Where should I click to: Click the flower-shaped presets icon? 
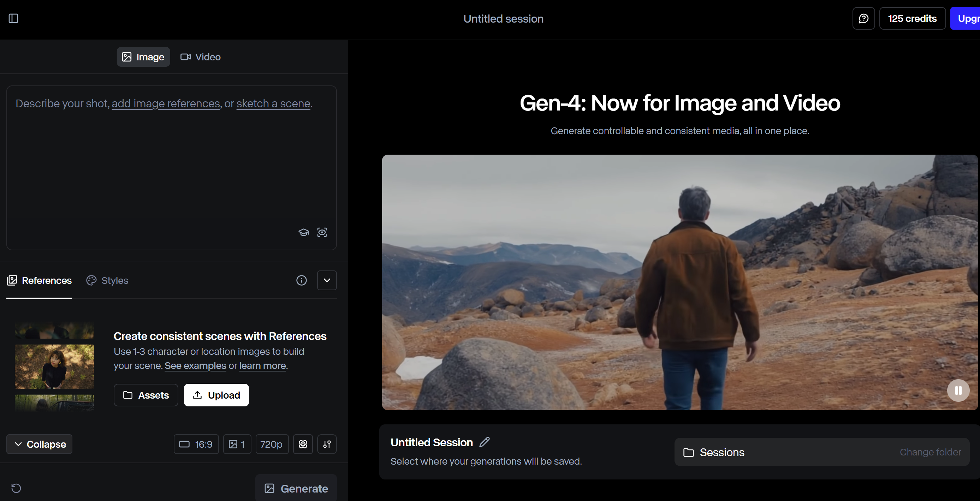303,444
